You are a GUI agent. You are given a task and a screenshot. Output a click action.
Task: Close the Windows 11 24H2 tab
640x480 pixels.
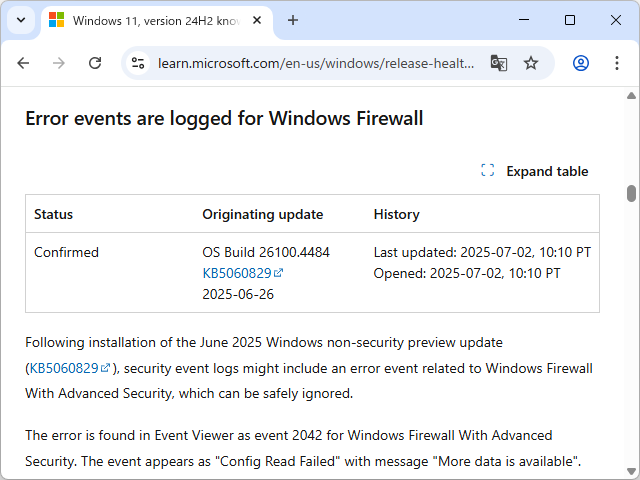click(x=258, y=20)
